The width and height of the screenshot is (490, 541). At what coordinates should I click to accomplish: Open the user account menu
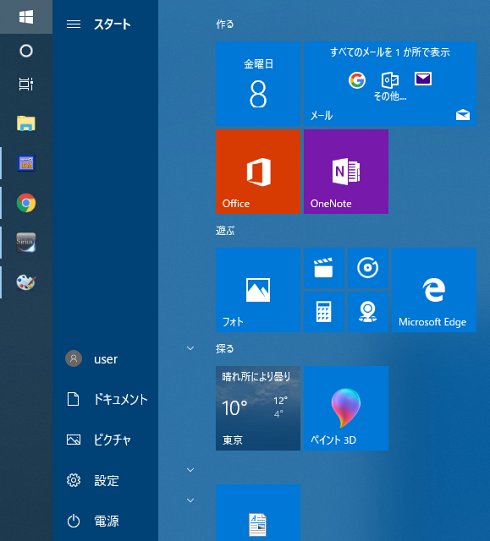(x=105, y=359)
